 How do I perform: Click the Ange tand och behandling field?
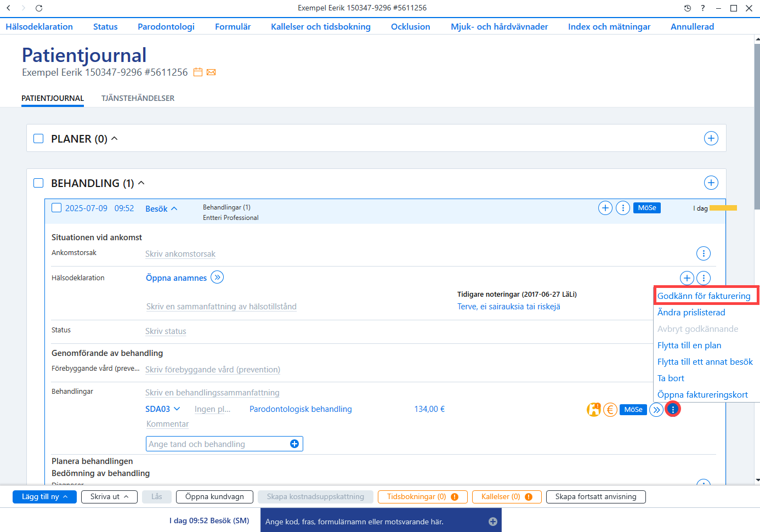[x=224, y=444]
